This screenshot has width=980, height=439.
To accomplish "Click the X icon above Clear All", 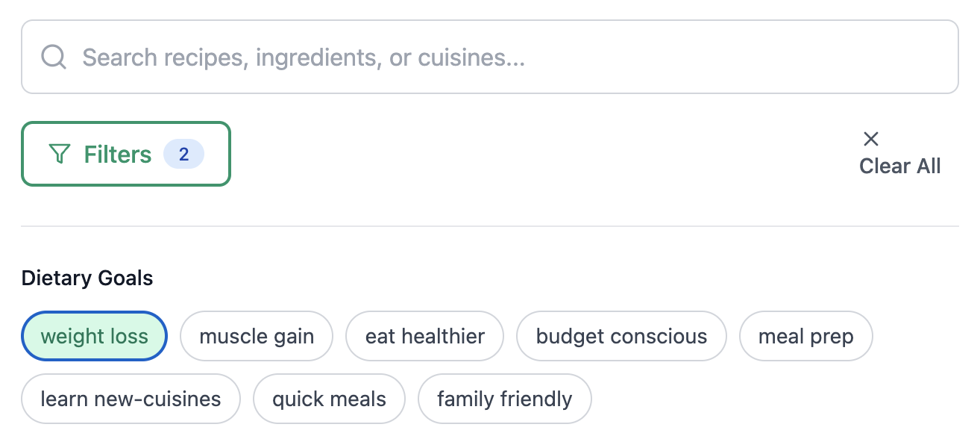I will 870,139.
